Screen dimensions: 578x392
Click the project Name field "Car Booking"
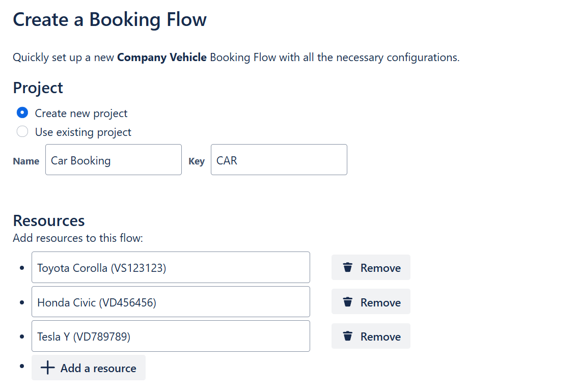coord(113,160)
